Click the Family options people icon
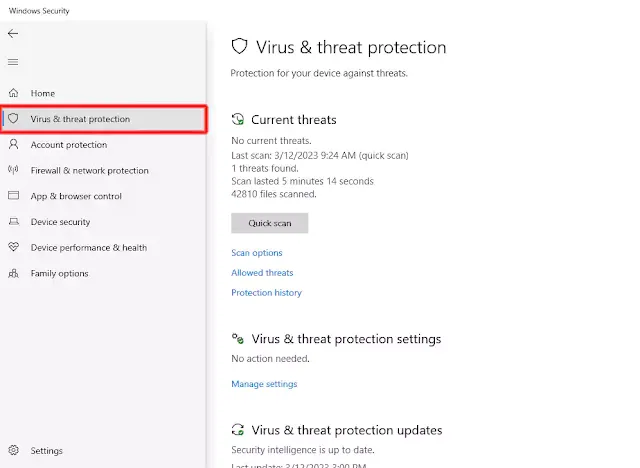This screenshot has height=468, width=640. [x=13, y=273]
